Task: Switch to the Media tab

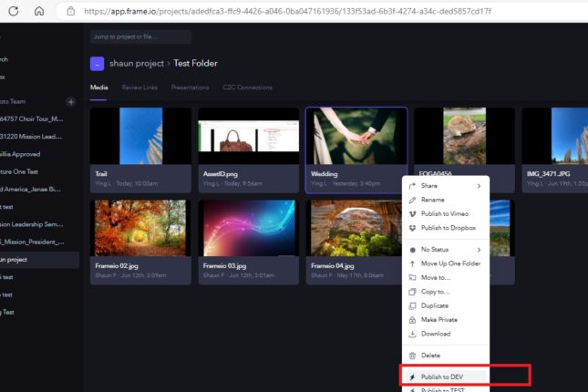Action: click(99, 88)
